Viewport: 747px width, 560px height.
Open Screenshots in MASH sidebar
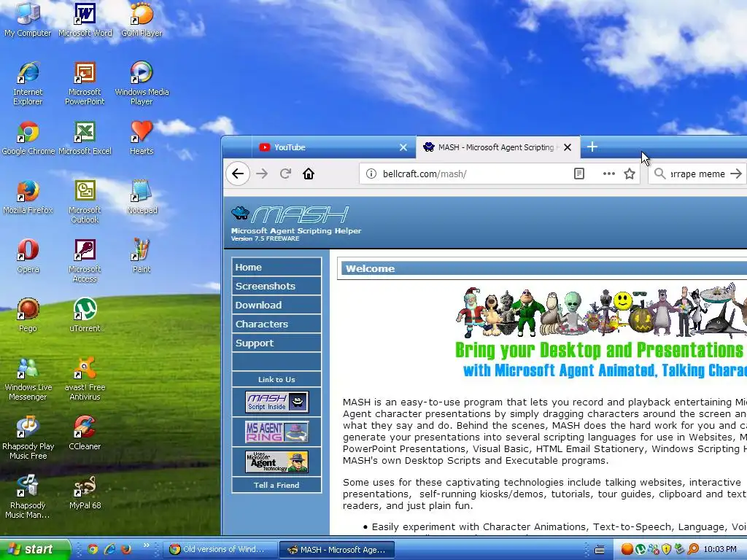point(276,286)
